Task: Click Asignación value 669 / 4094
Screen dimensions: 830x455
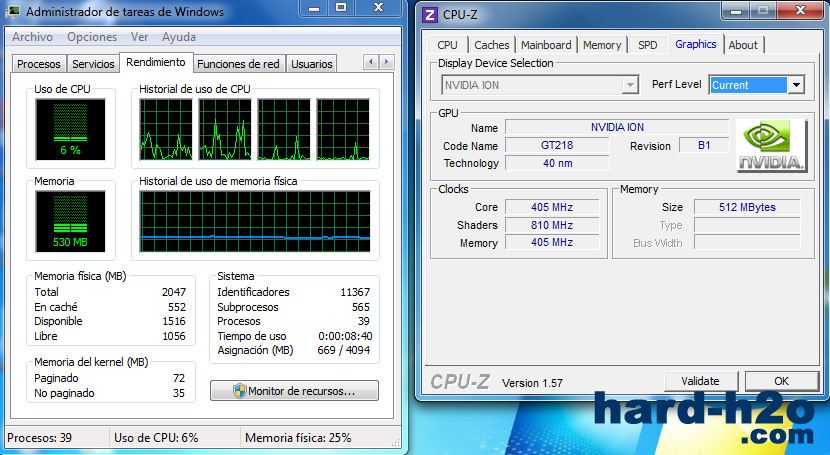Action: click(x=344, y=350)
